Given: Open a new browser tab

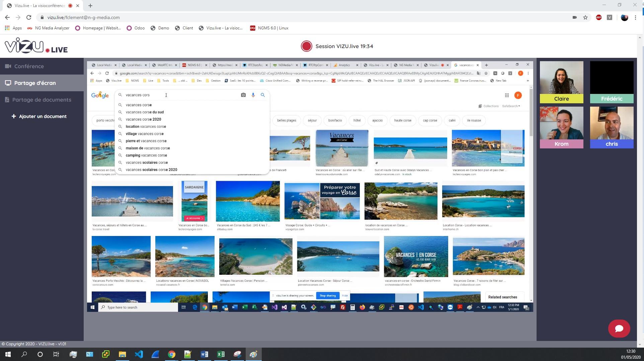Looking at the screenshot, I should point(90,6).
